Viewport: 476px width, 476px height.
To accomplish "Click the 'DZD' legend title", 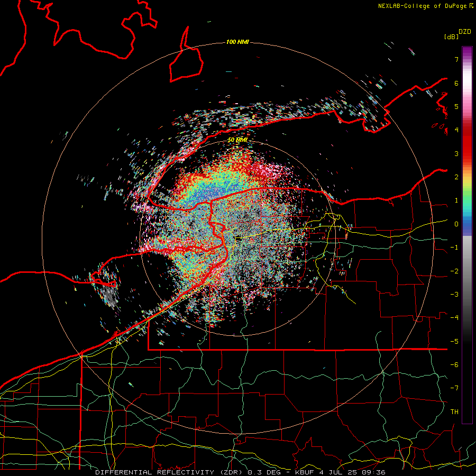I will click(x=465, y=32).
